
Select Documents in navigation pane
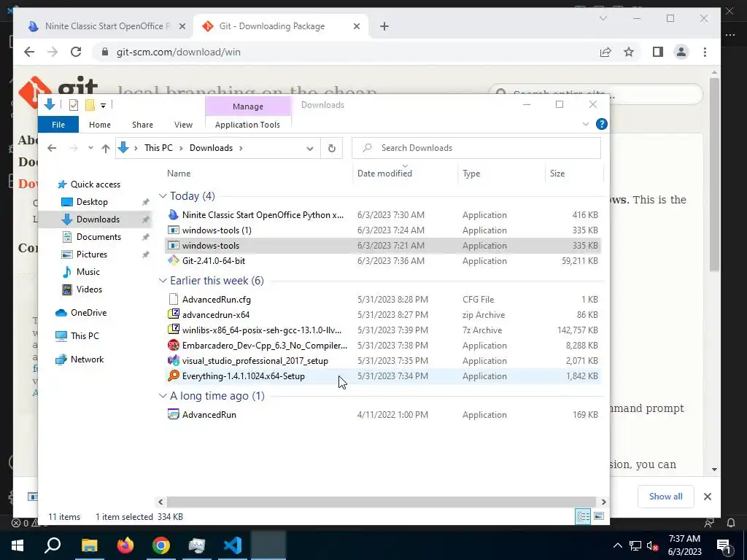(x=98, y=237)
